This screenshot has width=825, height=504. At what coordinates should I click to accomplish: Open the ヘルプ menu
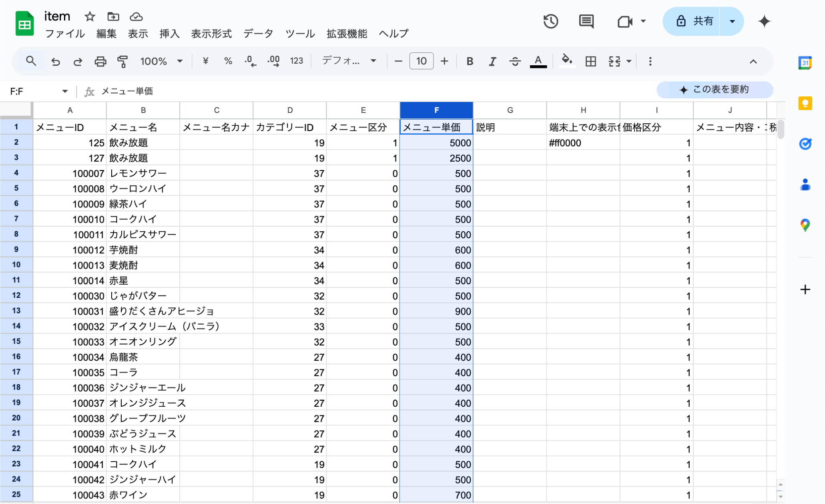(x=393, y=34)
